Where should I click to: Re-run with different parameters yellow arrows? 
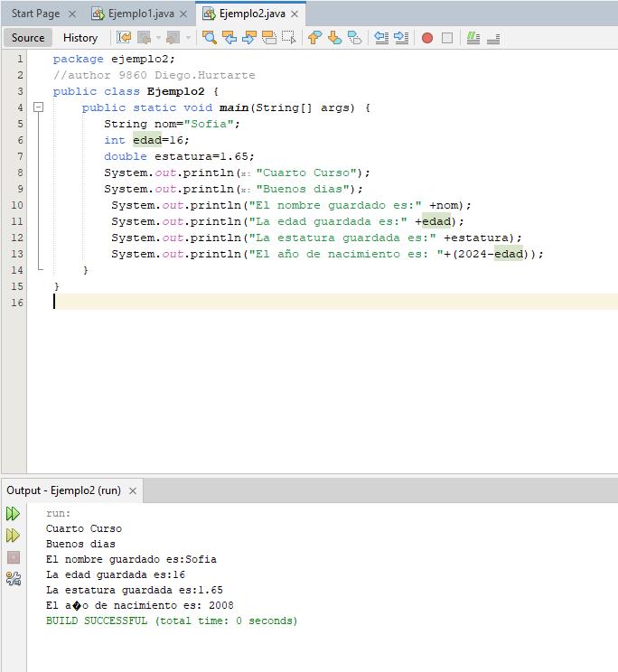(13, 536)
